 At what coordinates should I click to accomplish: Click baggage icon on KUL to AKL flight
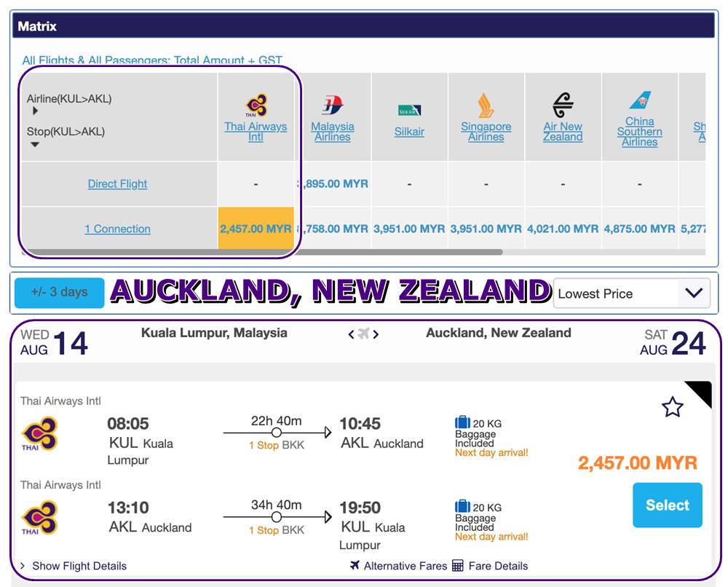[462, 422]
